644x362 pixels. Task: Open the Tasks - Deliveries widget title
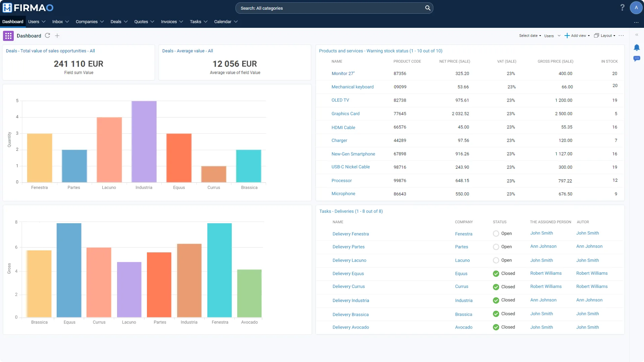tap(351, 211)
